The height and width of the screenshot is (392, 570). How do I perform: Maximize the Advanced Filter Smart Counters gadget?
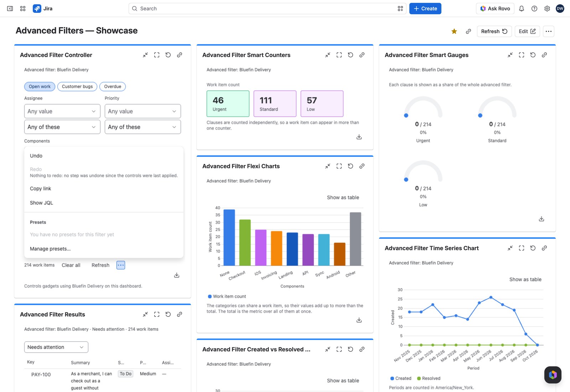tap(339, 55)
